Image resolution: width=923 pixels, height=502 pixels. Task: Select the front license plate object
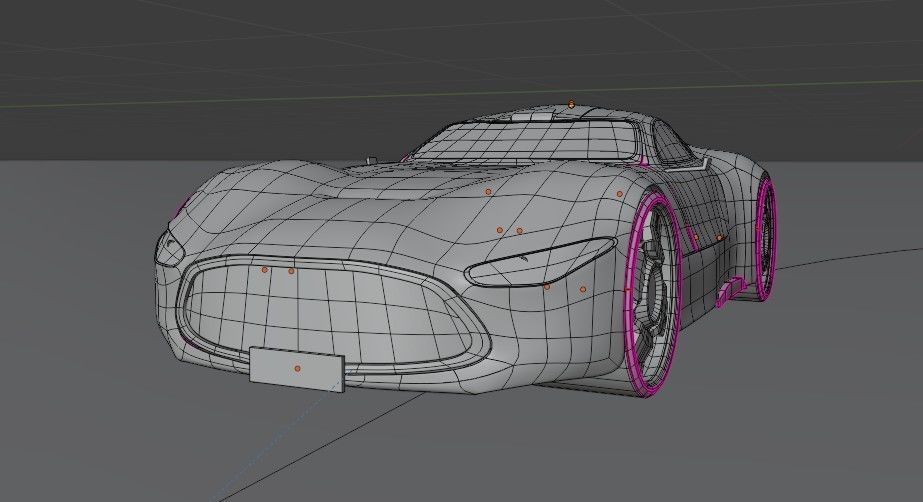[x=297, y=369]
